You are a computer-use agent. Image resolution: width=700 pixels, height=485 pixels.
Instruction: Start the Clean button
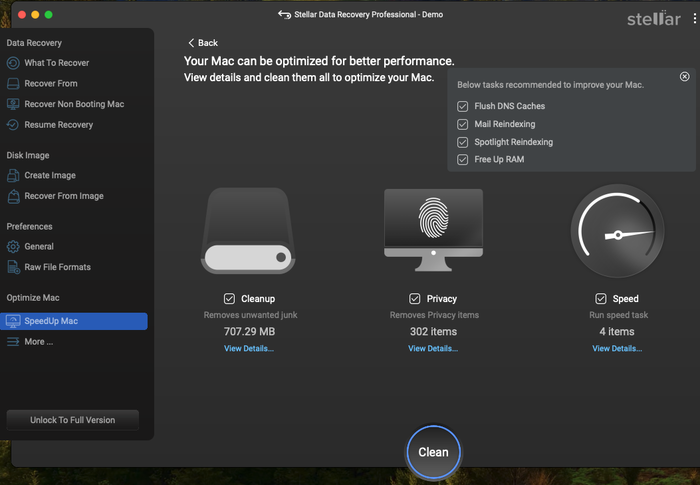[x=433, y=452]
